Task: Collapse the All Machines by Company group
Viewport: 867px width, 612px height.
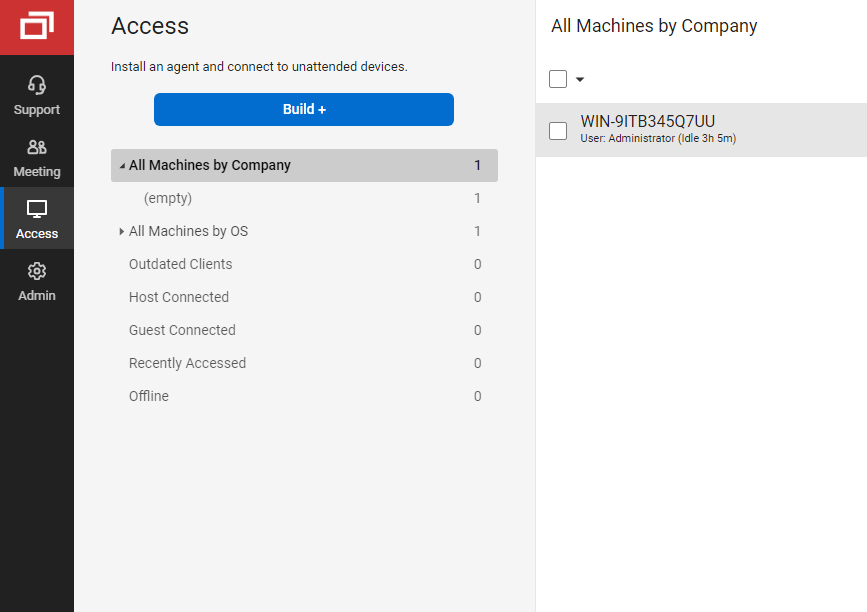Action: pyautogui.click(x=122, y=166)
